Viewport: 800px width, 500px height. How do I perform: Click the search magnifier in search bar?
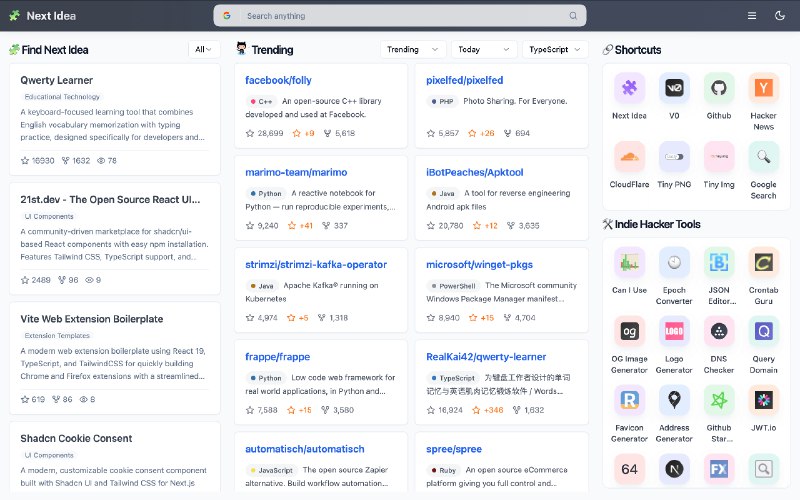pyautogui.click(x=573, y=16)
